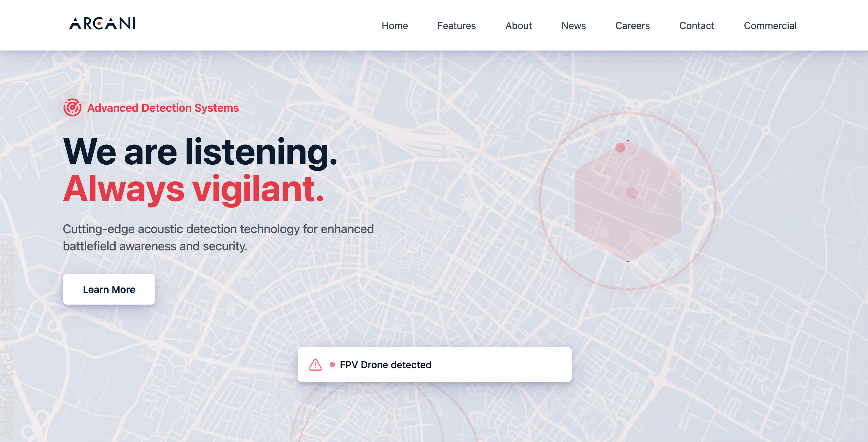
Task: Go to the Contact page
Action: 696,26
